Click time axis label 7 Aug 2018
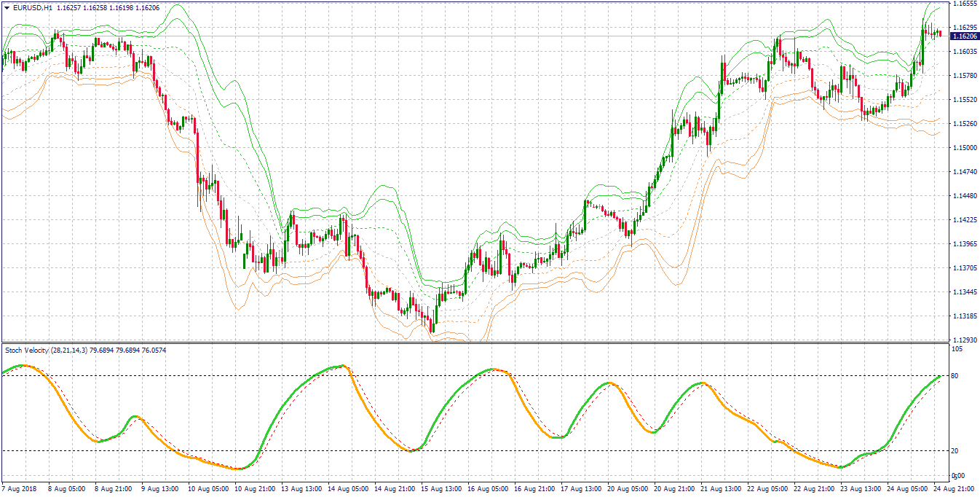Screen dimensions: 980x497 tap(19, 490)
